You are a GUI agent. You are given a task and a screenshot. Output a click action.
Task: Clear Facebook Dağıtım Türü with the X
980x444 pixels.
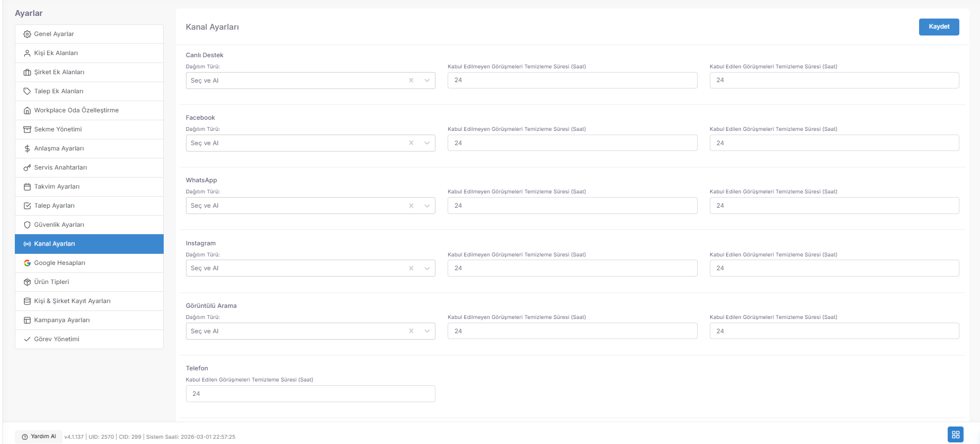point(411,143)
